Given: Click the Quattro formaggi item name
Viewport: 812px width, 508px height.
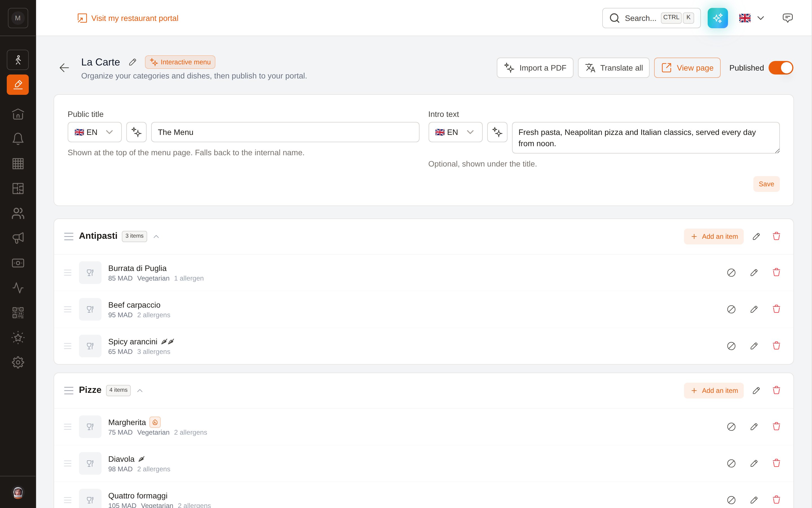Looking at the screenshot, I should coord(138,496).
